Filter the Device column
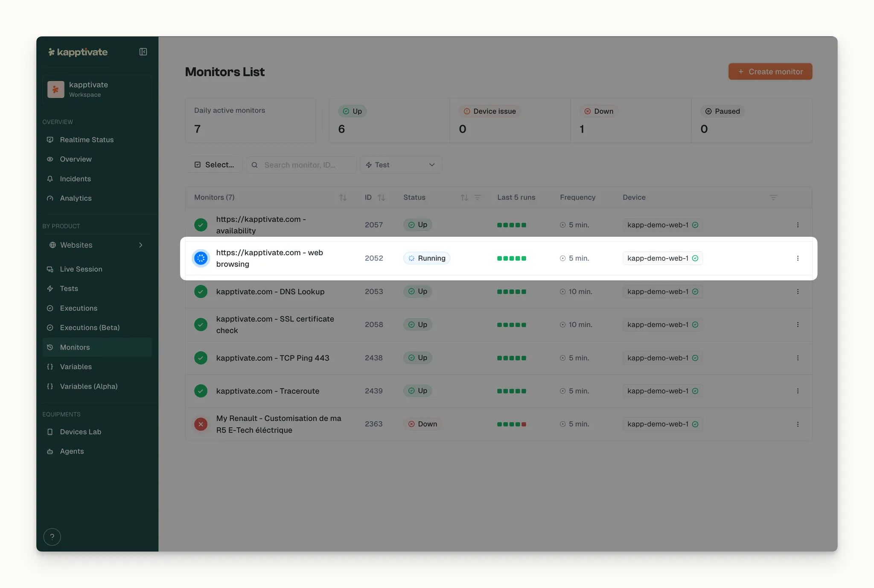 coord(773,198)
